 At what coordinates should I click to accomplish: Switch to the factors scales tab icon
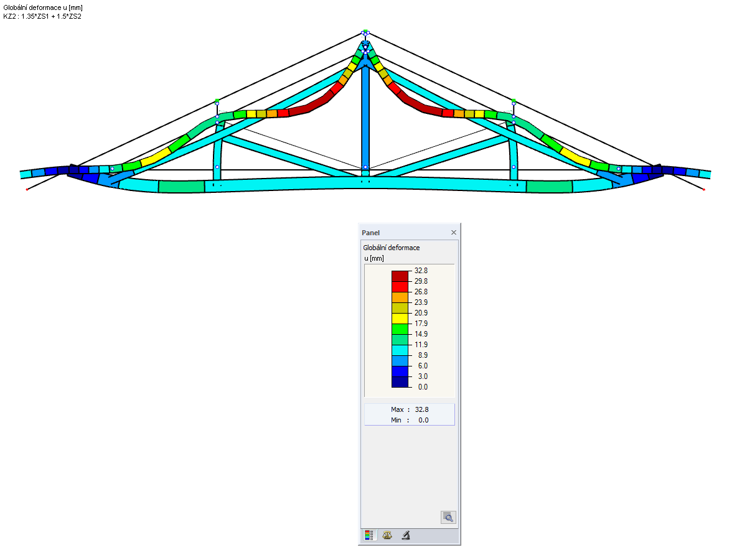[387, 535]
